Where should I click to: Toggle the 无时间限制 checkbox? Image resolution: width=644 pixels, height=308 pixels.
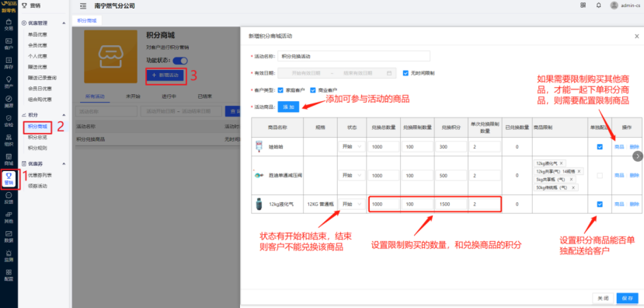(406, 73)
